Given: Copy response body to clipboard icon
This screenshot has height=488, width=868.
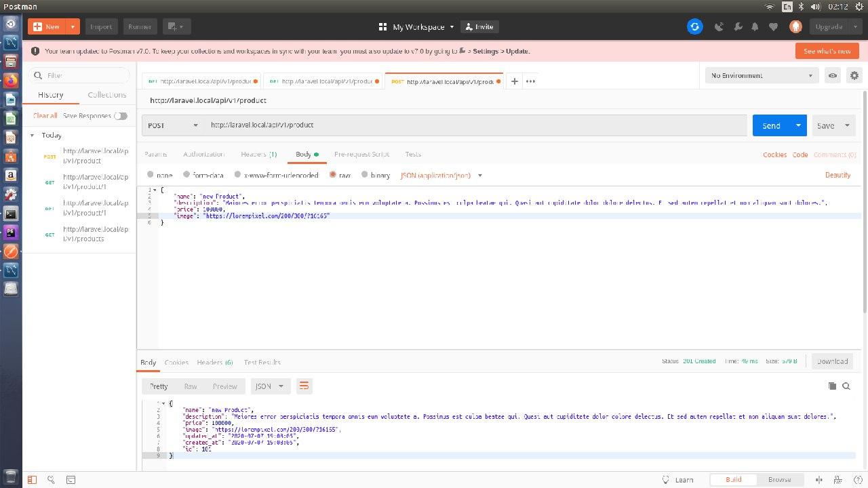Looking at the screenshot, I should click(832, 386).
